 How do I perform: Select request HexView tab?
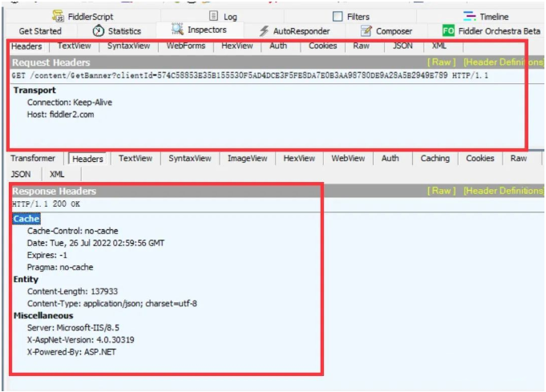(x=237, y=46)
